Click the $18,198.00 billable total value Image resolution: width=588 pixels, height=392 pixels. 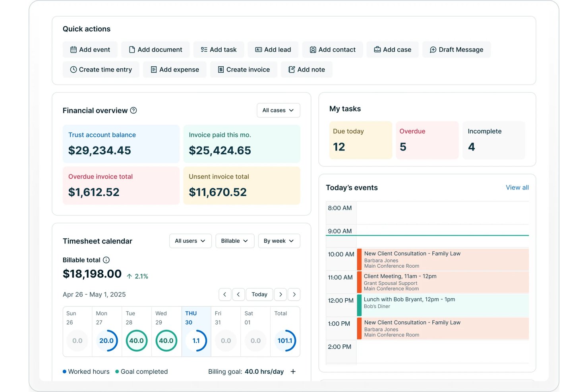92,274
